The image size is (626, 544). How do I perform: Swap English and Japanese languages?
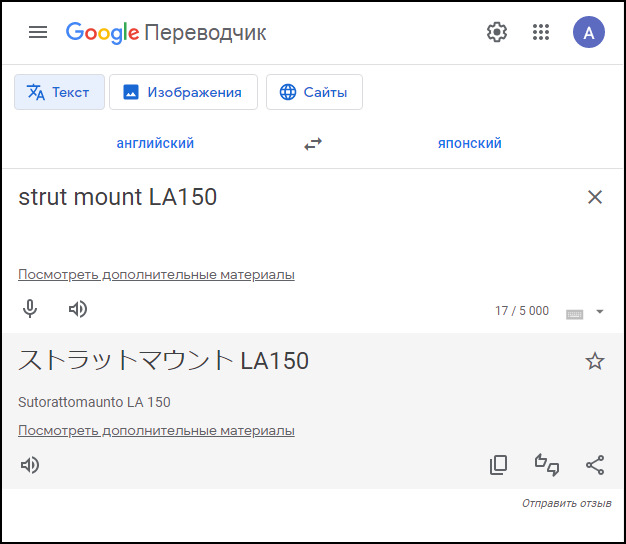[x=313, y=144]
